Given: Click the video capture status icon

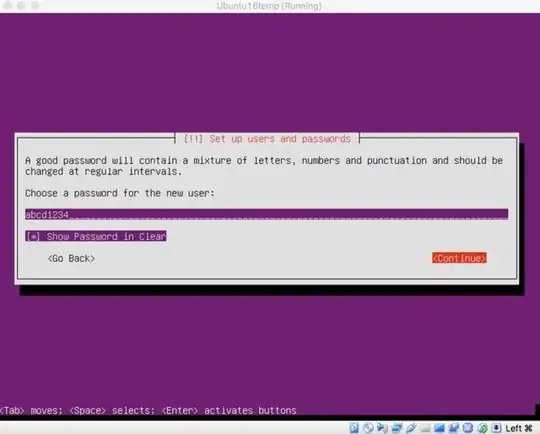Looking at the screenshot, I should click(454, 428).
